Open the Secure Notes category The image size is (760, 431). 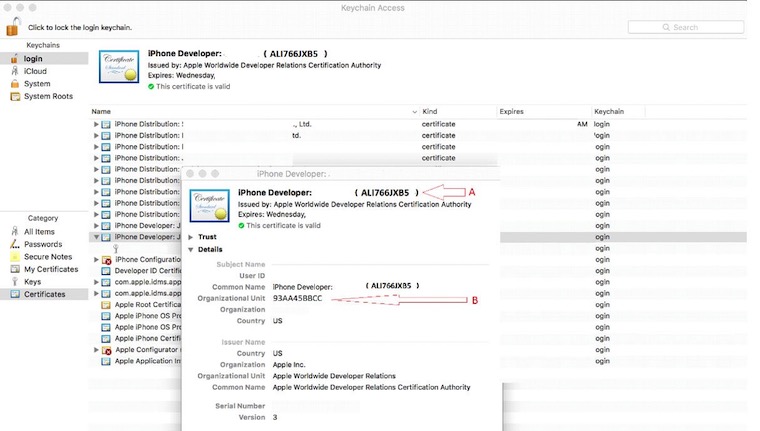pyautogui.click(x=48, y=256)
